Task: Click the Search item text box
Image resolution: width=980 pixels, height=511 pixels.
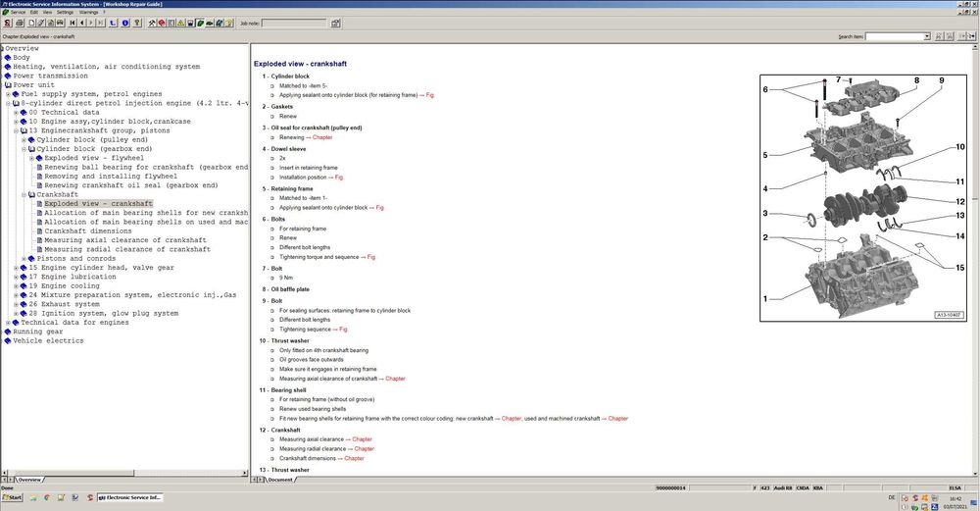Action: pos(895,36)
